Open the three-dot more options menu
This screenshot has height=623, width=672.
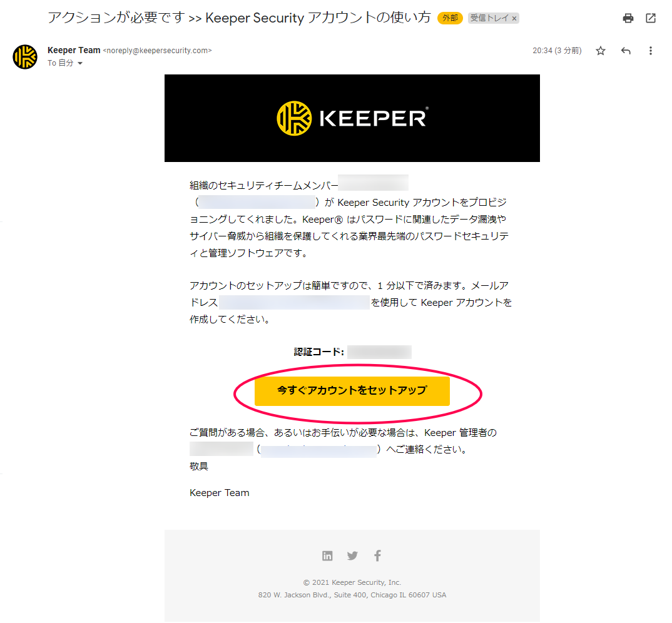(651, 51)
